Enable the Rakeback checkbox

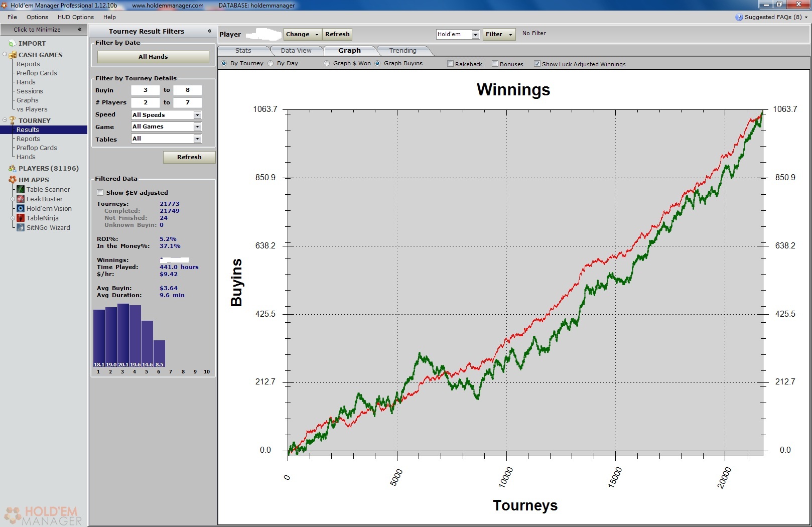click(450, 64)
